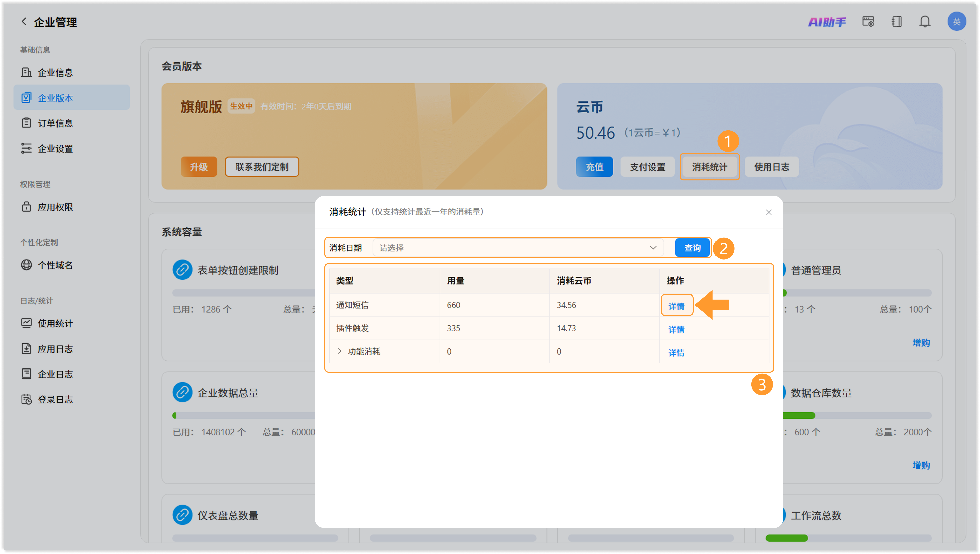Open the user avatar 英
This screenshot has height=554, width=980.
click(956, 22)
